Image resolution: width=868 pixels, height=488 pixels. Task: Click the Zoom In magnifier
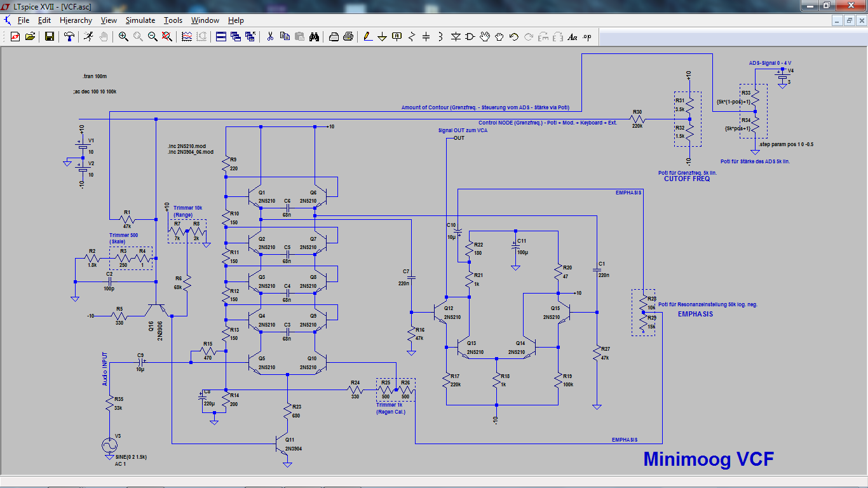click(x=123, y=37)
